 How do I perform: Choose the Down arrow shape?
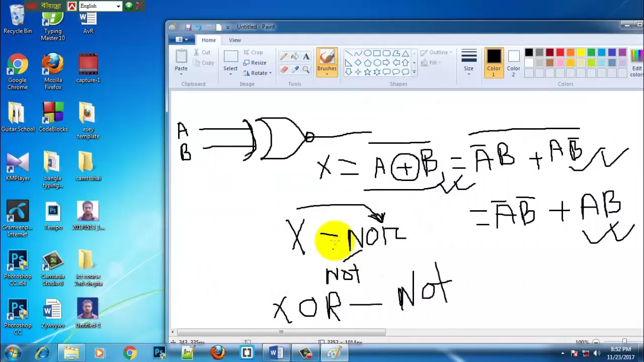pos(349,72)
